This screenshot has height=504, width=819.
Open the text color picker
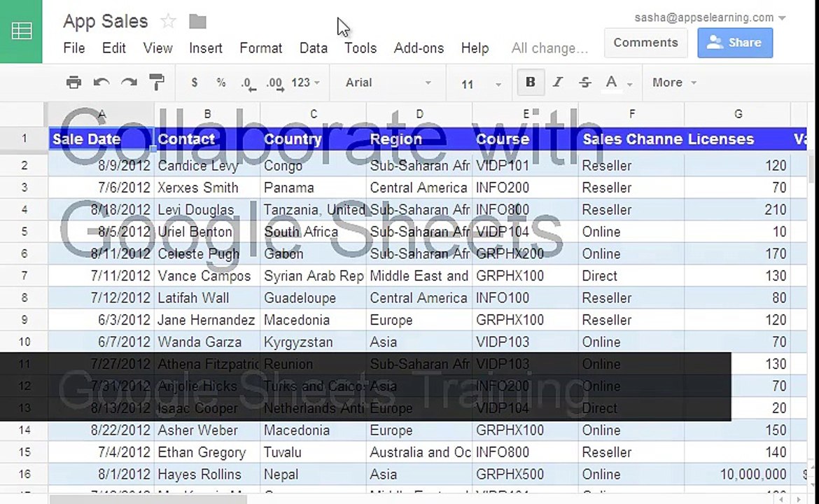618,83
